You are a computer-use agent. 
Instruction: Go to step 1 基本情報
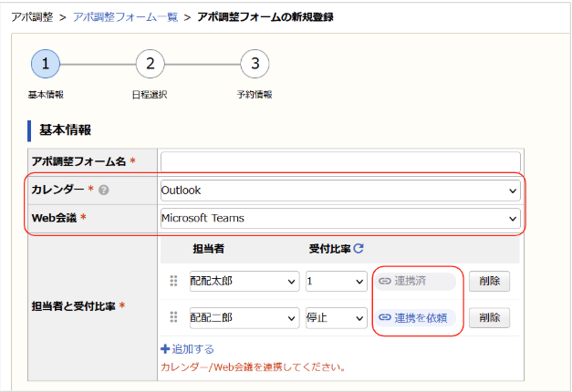[45, 64]
